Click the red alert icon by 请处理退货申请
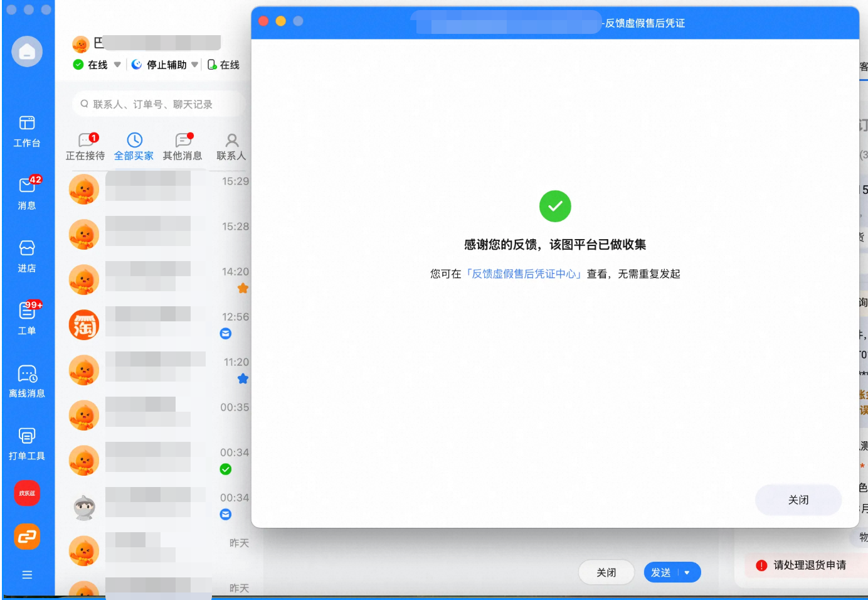Image resolution: width=868 pixels, height=600 pixels. point(761,565)
